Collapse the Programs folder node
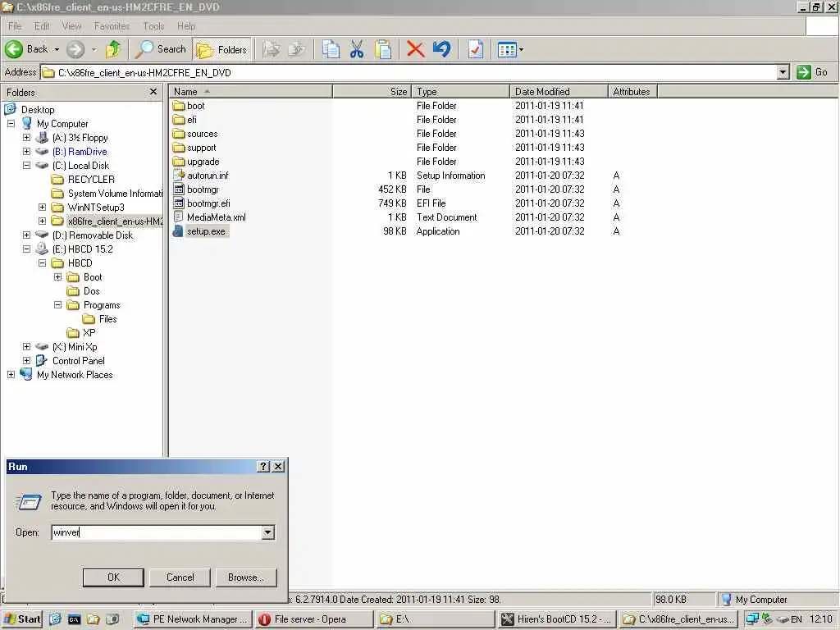Image resolution: width=840 pixels, height=630 pixels. [x=57, y=304]
